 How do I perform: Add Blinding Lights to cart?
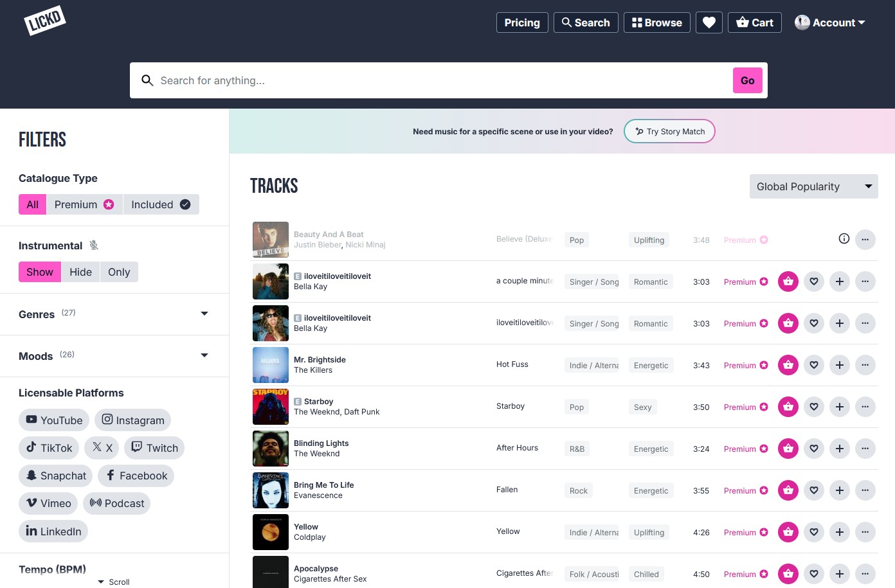pyautogui.click(x=788, y=449)
